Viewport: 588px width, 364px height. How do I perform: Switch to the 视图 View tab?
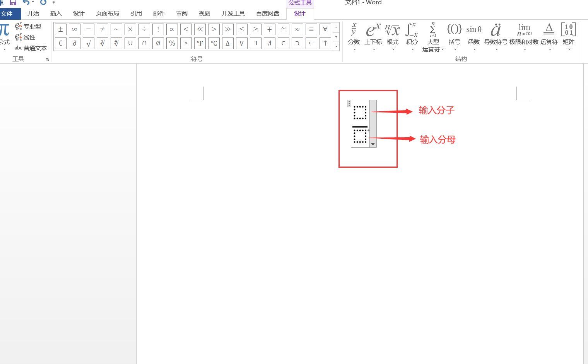click(205, 14)
